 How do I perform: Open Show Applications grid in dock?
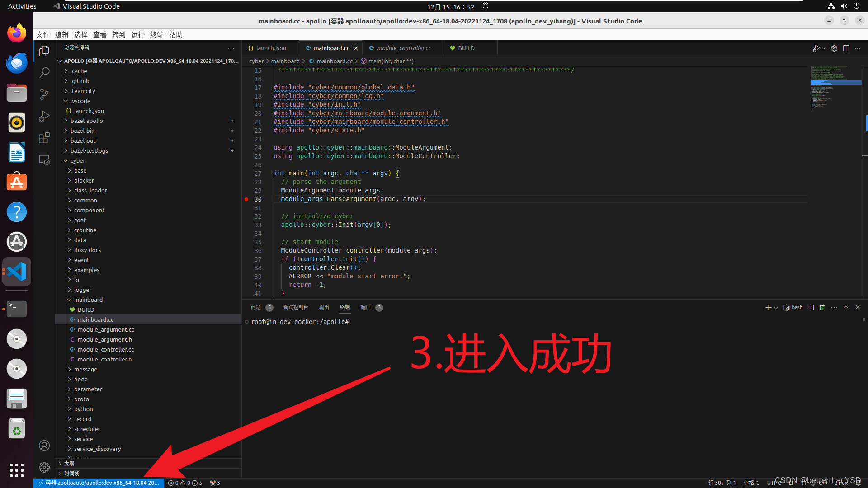pyautogui.click(x=17, y=470)
